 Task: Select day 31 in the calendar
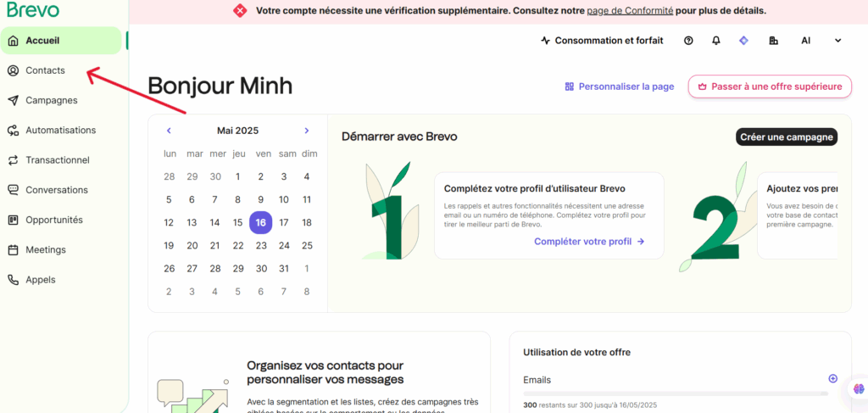click(284, 269)
